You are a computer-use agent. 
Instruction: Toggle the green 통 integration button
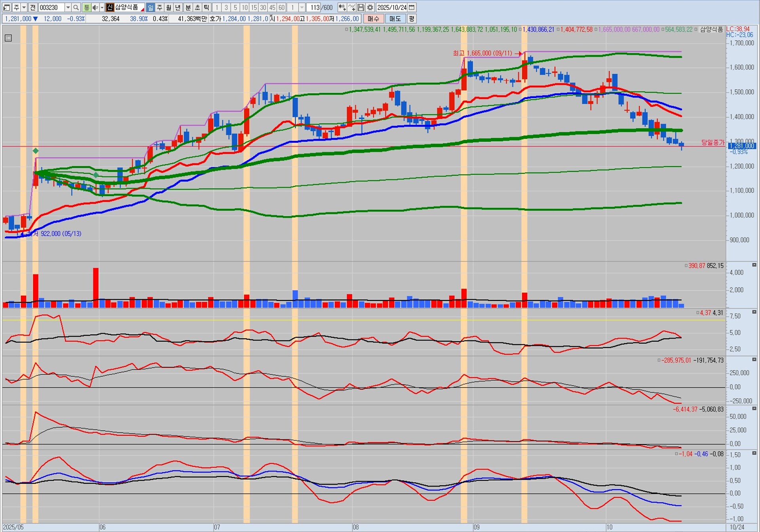tap(86, 8)
